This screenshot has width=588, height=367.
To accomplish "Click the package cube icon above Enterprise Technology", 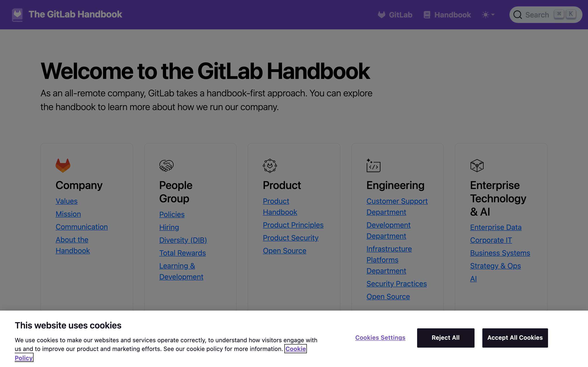I will tap(477, 166).
